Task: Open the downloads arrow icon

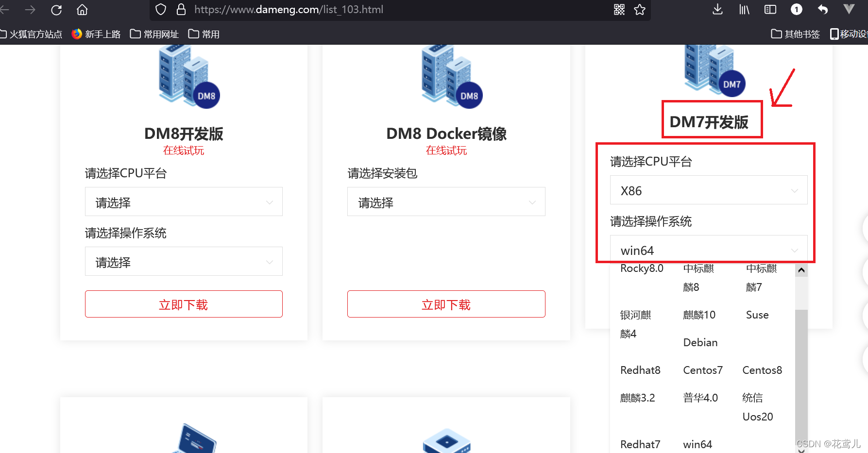Action: (x=717, y=10)
